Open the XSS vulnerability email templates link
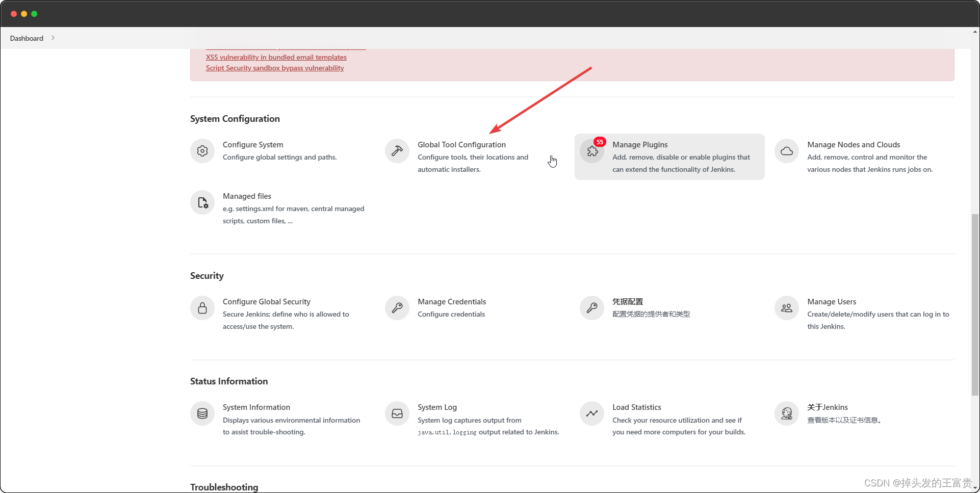The image size is (980, 493). click(x=276, y=57)
